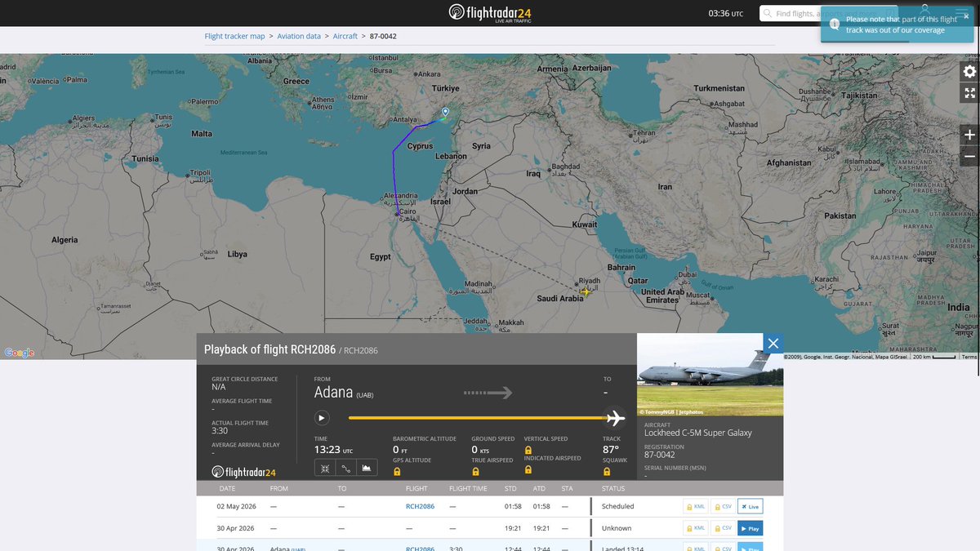Image resolution: width=980 pixels, height=551 pixels.
Task: Open the map Terms link
Action: point(969,357)
